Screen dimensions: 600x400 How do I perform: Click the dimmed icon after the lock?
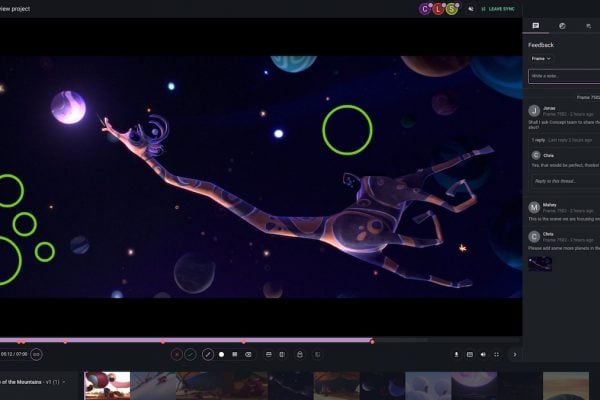317,354
